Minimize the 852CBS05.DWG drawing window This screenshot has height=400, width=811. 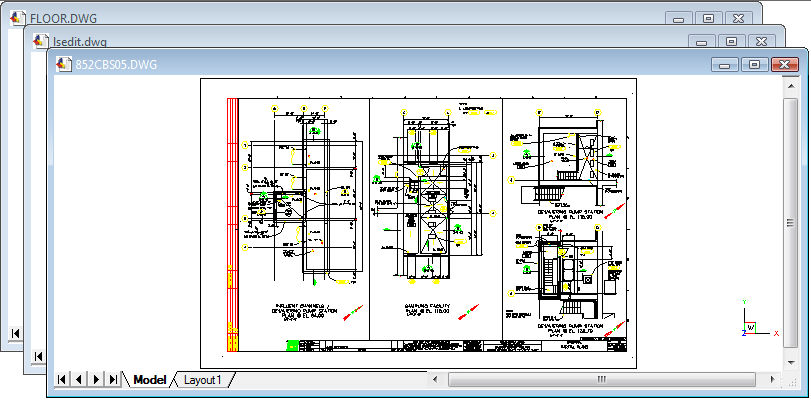pos(725,64)
